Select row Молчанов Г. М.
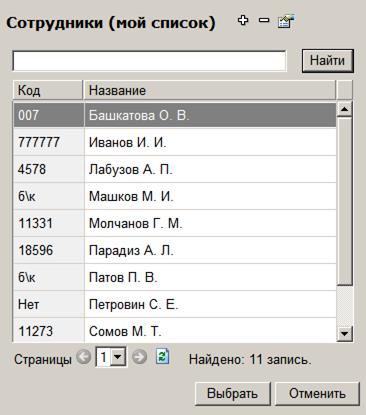This screenshot has height=415, width=366. (175, 223)
